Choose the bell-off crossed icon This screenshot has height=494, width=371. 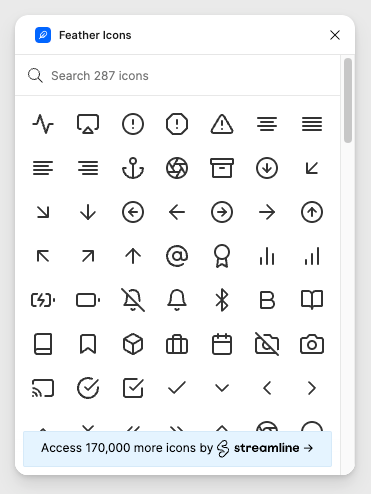[133, 300]
